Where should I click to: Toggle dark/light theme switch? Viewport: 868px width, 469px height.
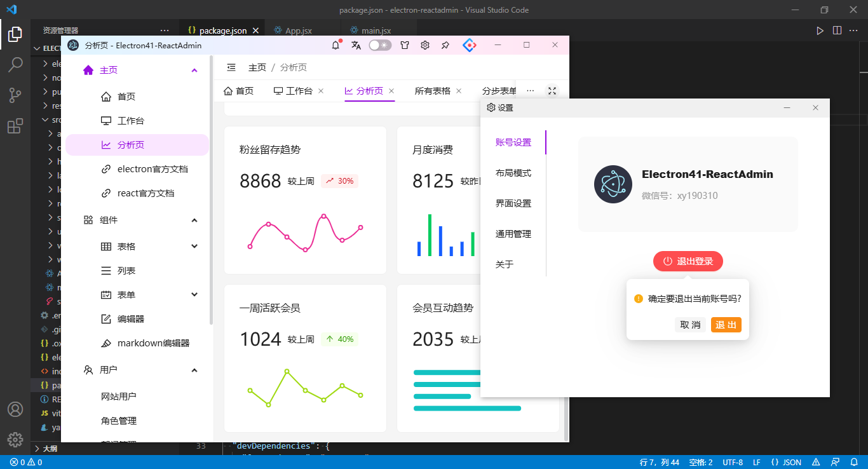(x=380, y=45)
